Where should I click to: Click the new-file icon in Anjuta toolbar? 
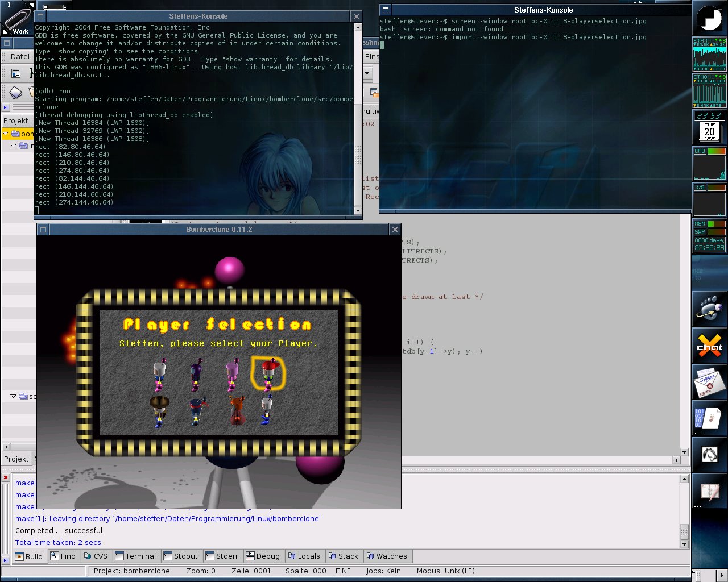coord(16,92)
